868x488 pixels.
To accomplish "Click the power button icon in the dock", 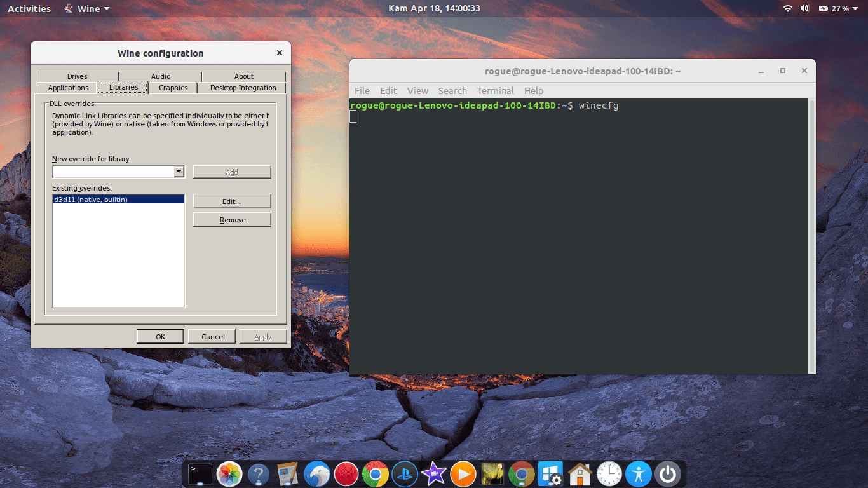I will point(667,473).
